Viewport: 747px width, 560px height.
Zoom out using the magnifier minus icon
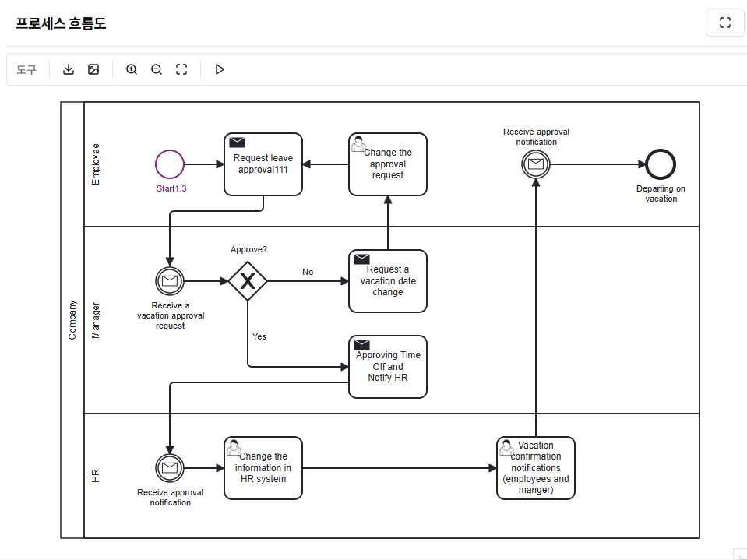157,69
